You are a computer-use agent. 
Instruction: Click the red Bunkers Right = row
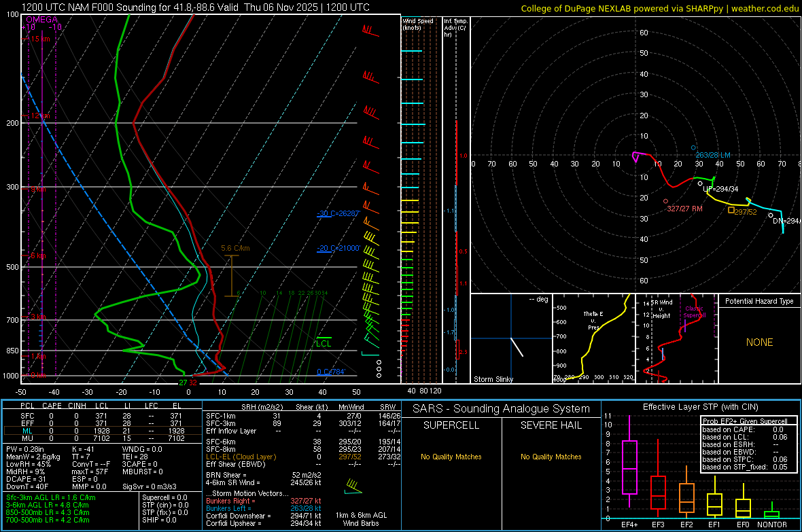[264, 501]
